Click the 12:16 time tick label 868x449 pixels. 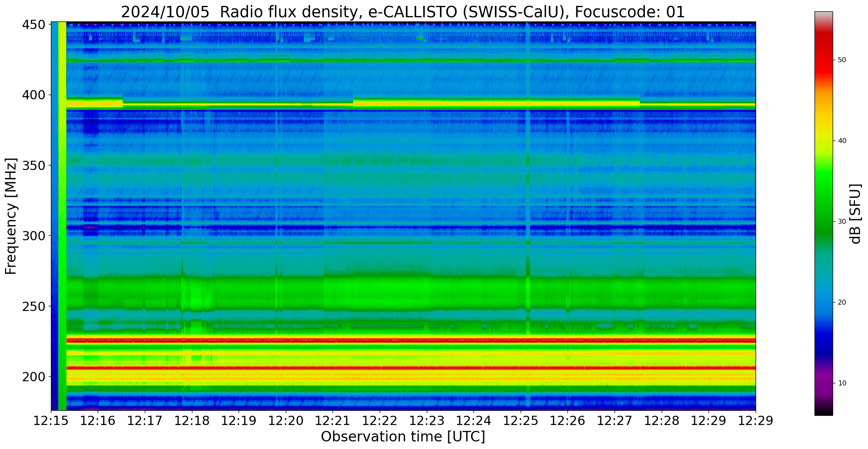click(98, 421)
